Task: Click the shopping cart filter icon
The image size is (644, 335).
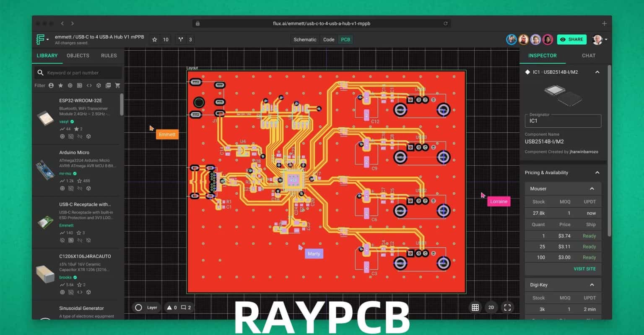Action: pyautogui.click(x=117, y=85)
